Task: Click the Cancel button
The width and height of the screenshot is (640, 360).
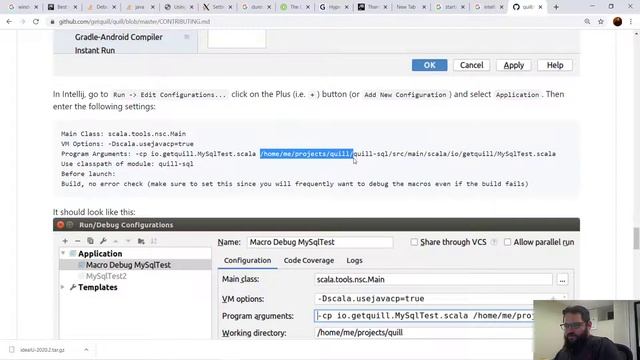Action: 471,65
